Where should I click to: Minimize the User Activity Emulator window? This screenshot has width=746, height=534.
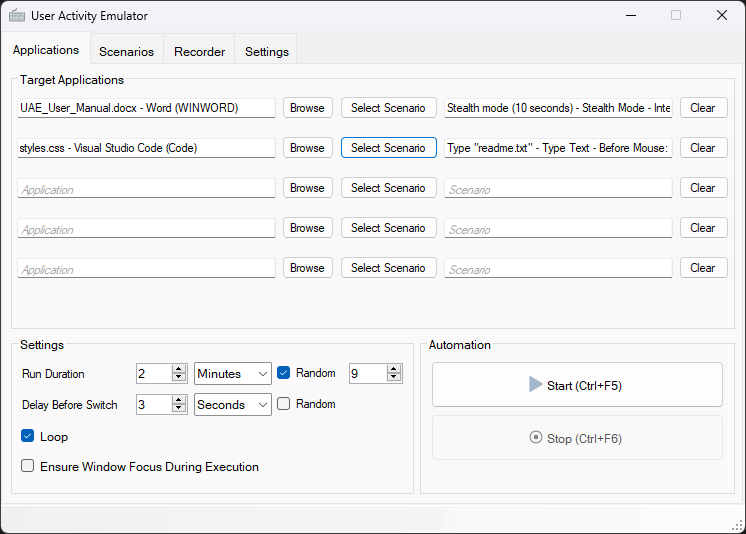pyautogui.click(x=631, y=16)
